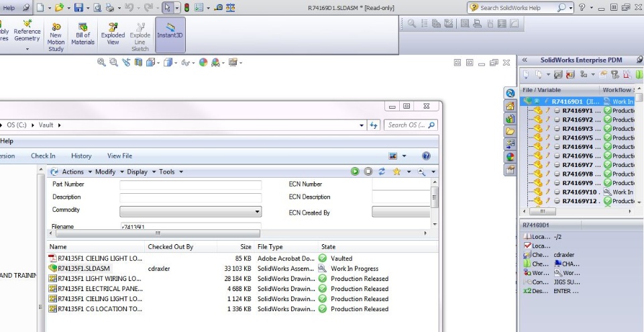
Task: Click New Motion Study
Action: (x=56, y=37)
